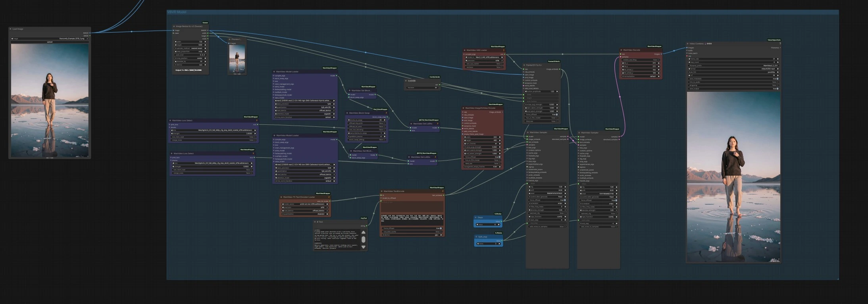868x304 pixels.
Task: Open pix_fmt dropdown showing yuv420p
Action: tap(733, 72)
